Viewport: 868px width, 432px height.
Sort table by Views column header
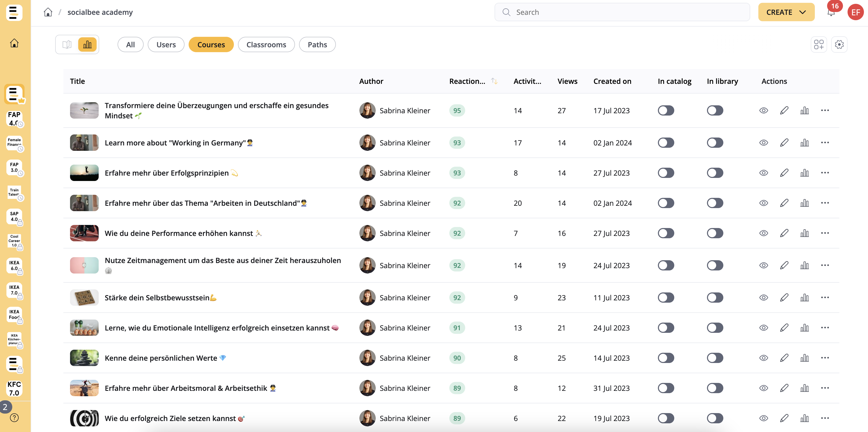click(x=567, y=81)
